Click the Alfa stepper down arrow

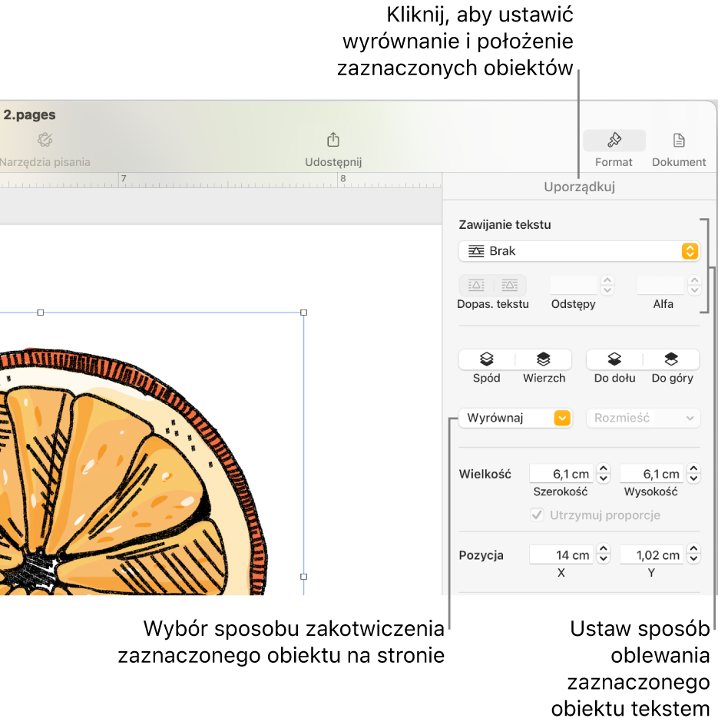(694, 290)
